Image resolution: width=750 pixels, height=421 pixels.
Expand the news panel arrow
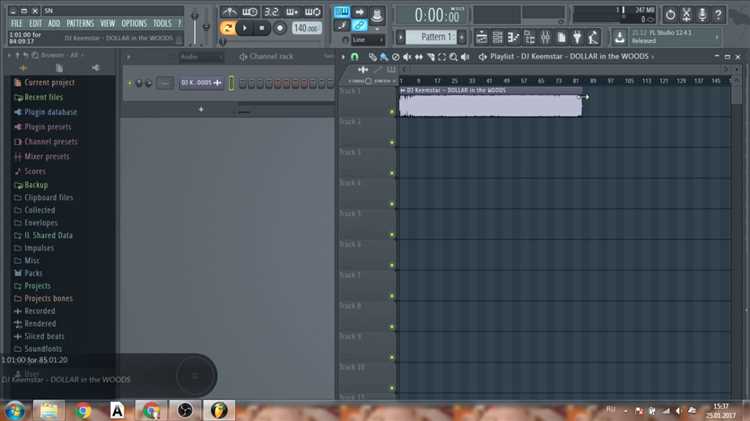point(717,37)
